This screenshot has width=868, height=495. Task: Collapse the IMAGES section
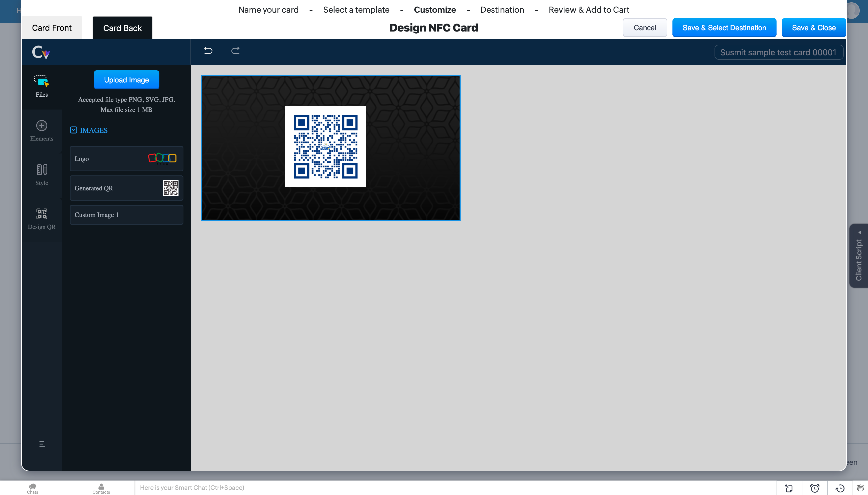(74, 130)
